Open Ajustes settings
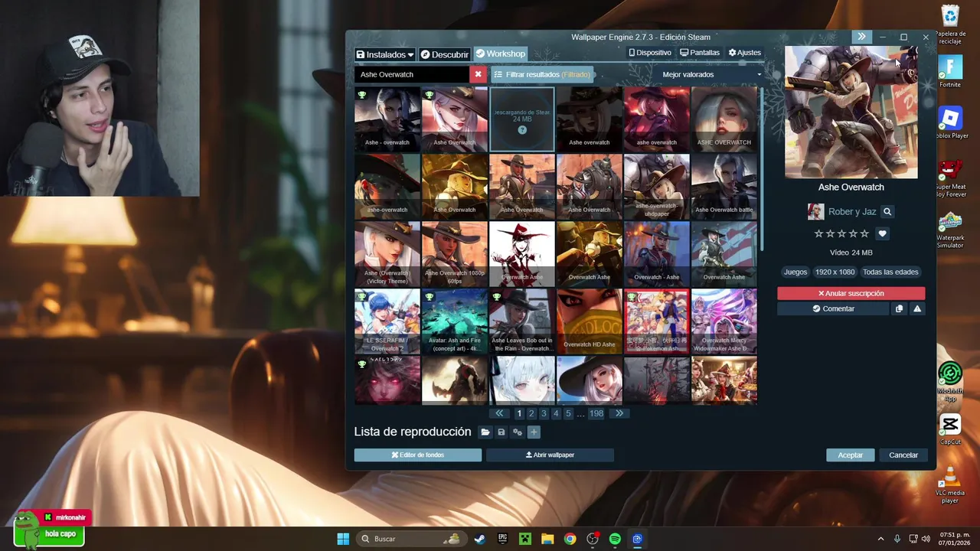 [745, 53]
